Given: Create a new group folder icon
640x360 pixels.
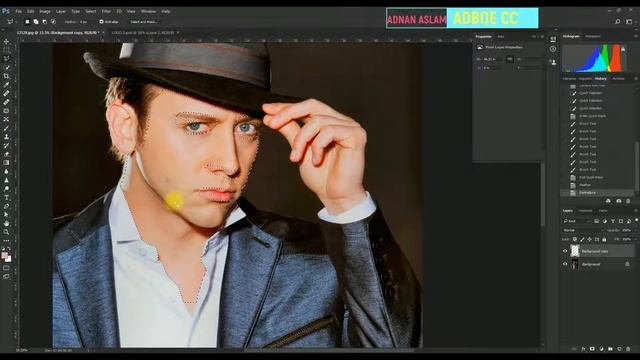Looking at the screenshot, I should pyautogui.click(x=610, y=349).
